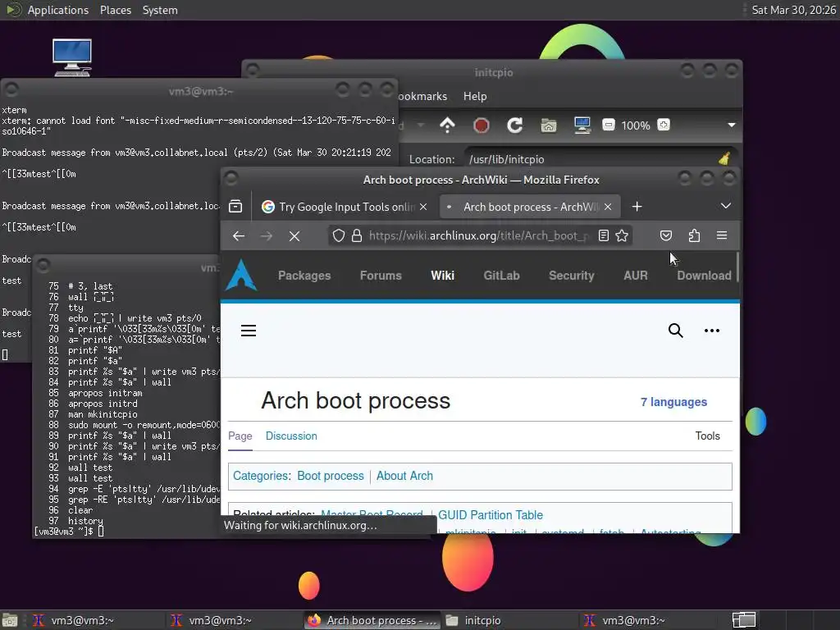
Task: Open the Places menu in top panel
Action: point(115,10)
